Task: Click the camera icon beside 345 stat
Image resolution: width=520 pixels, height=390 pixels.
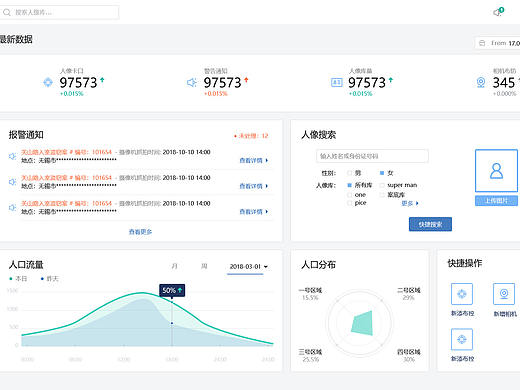Action: (481, 82)
